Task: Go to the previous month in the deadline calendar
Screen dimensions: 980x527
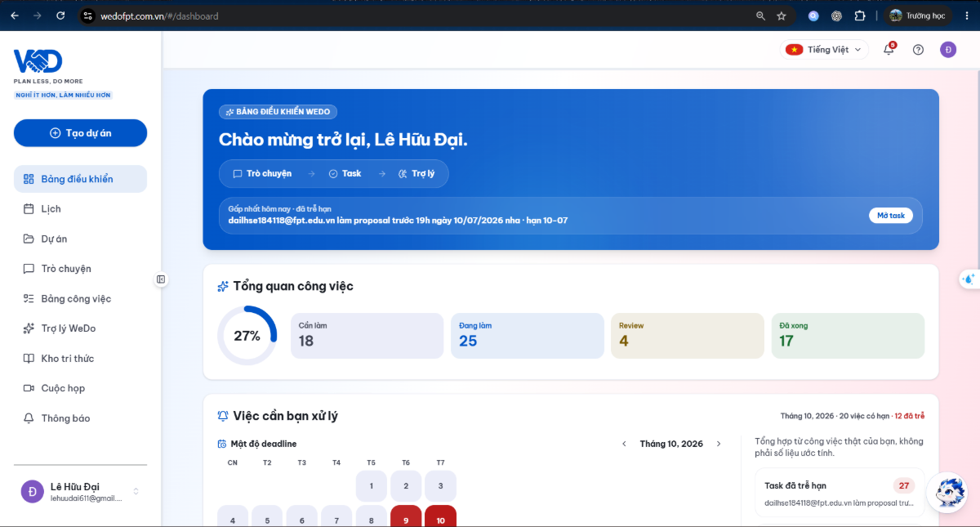Action: [624, 444]
